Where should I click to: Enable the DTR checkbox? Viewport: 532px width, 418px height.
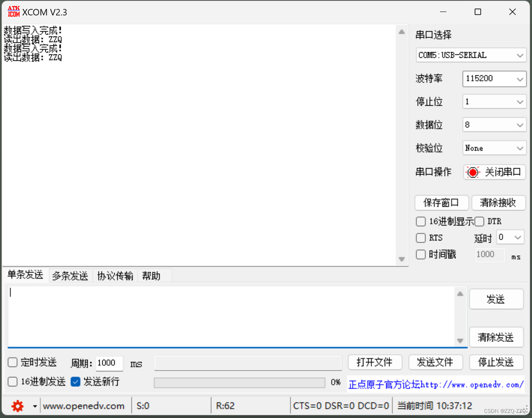click(x=479, y=221)
